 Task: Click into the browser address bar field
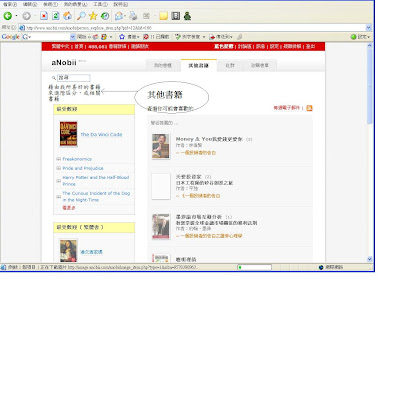click(x=195, y=28)
